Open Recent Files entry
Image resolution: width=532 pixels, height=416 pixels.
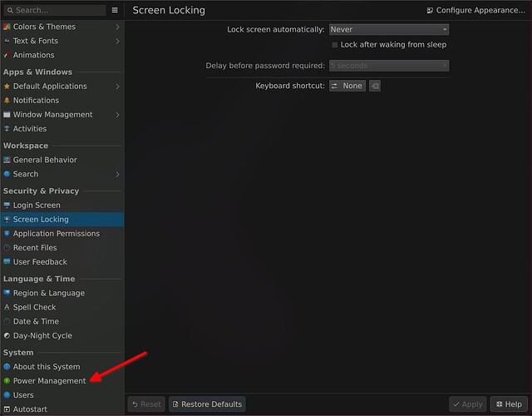[x=62, y=248]
